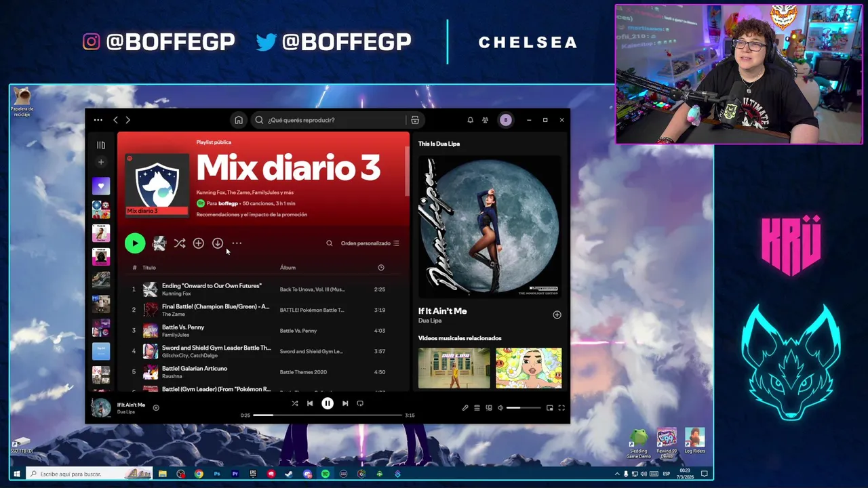This screenshot has height=488, width=868.
Task: Open connect to a device
Action: click(x=489, y=408)
